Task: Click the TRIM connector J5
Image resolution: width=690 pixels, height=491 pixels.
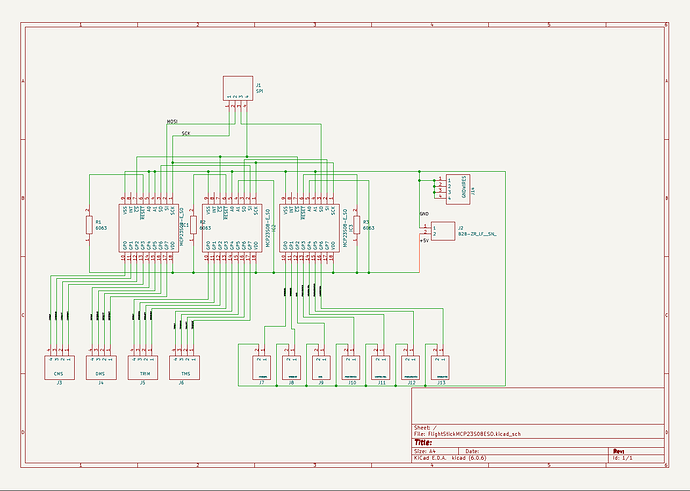Action: (143, 367)
